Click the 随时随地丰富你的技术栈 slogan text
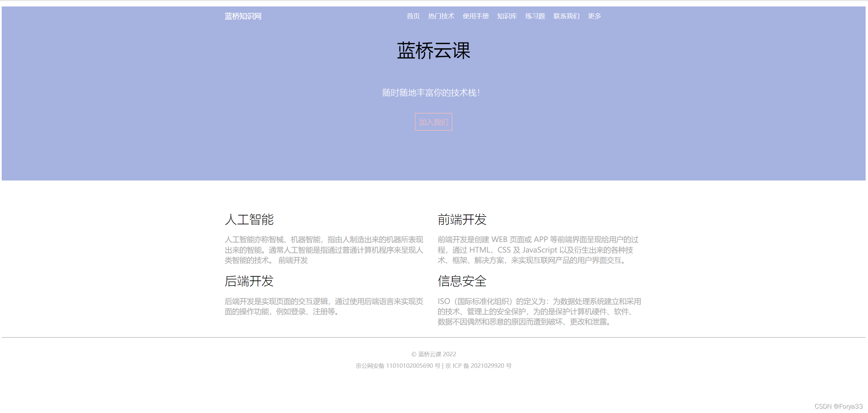Screen dimensions: 868x413 point(431,93)
